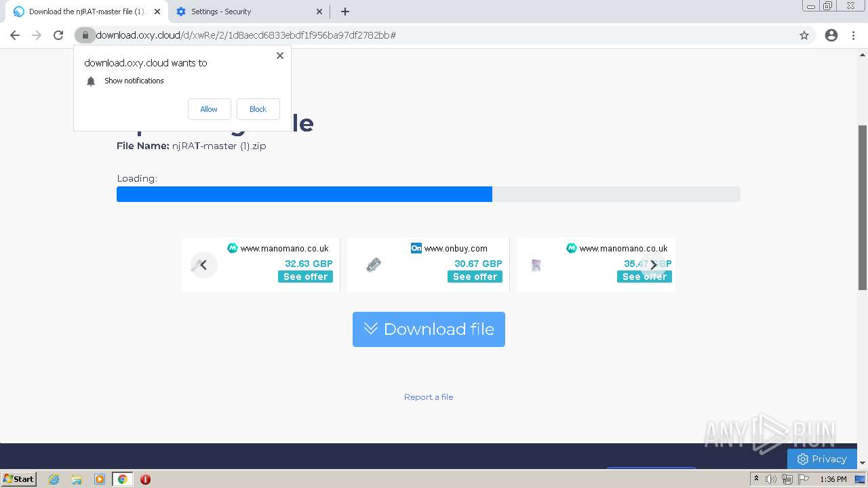Show next ad with right carousel arrow
The width and height of the screenshot is (868, 488).
click(x=654, y=265)
